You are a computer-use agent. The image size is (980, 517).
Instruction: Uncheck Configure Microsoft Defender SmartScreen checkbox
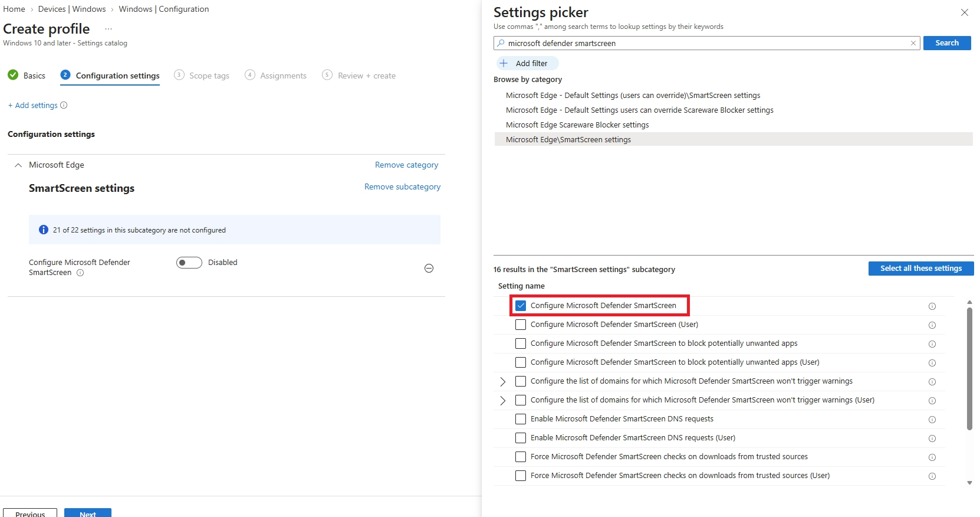(x=521, y=306)
